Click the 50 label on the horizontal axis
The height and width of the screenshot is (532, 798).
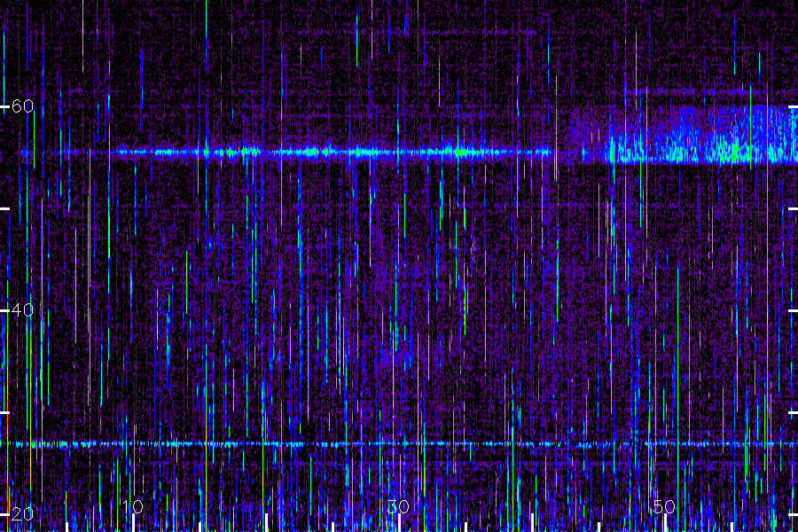tap(664, 506)
